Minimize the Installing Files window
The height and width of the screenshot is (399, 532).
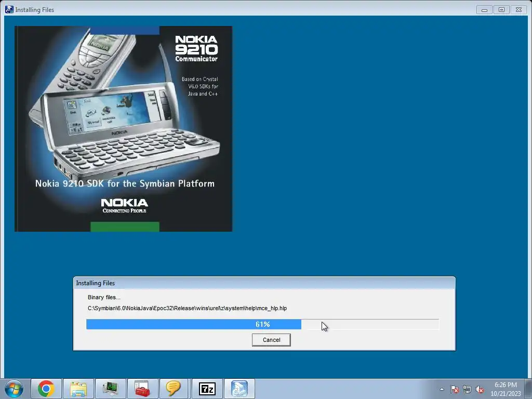pos(484,10)
